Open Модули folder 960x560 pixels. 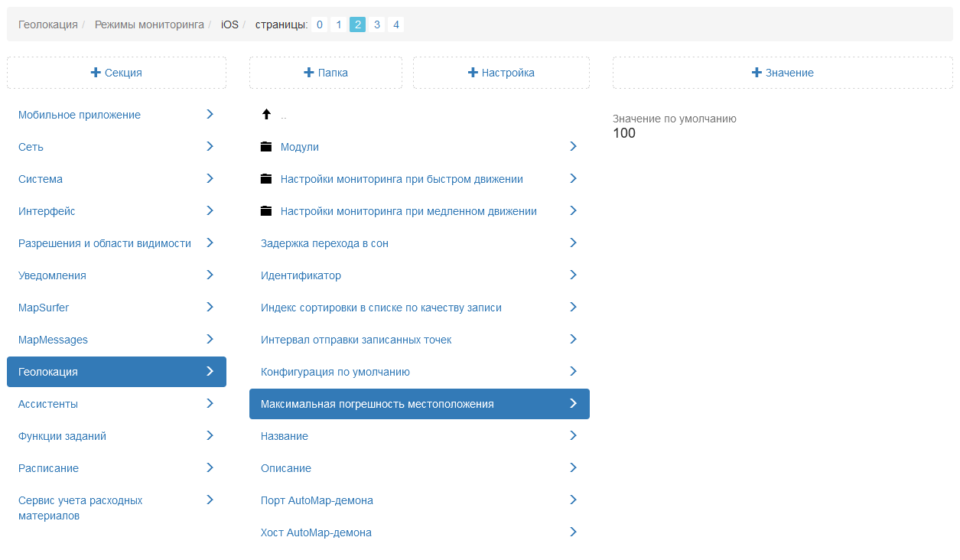(x=419, y=147)
